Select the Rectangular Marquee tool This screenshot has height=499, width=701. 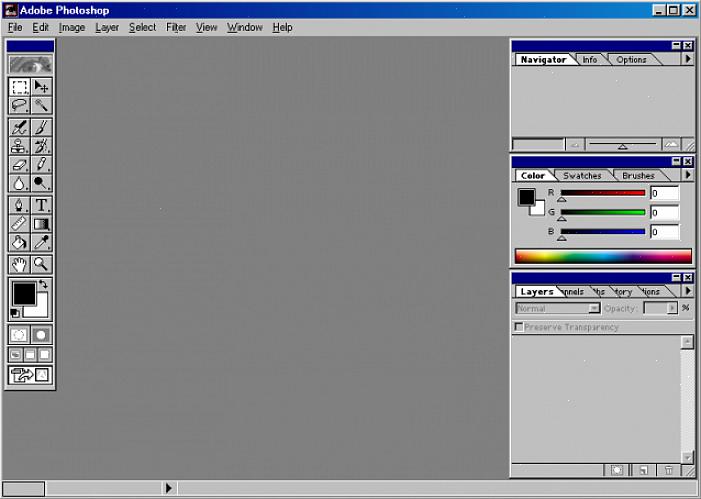click(x=19, y=87)
